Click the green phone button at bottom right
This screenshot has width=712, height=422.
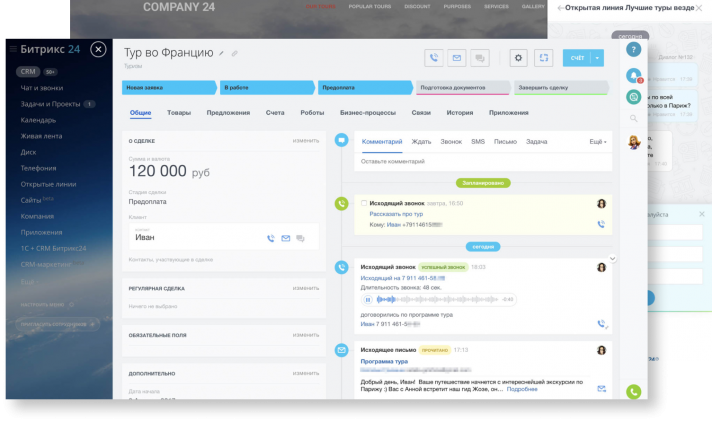[633, 392]
